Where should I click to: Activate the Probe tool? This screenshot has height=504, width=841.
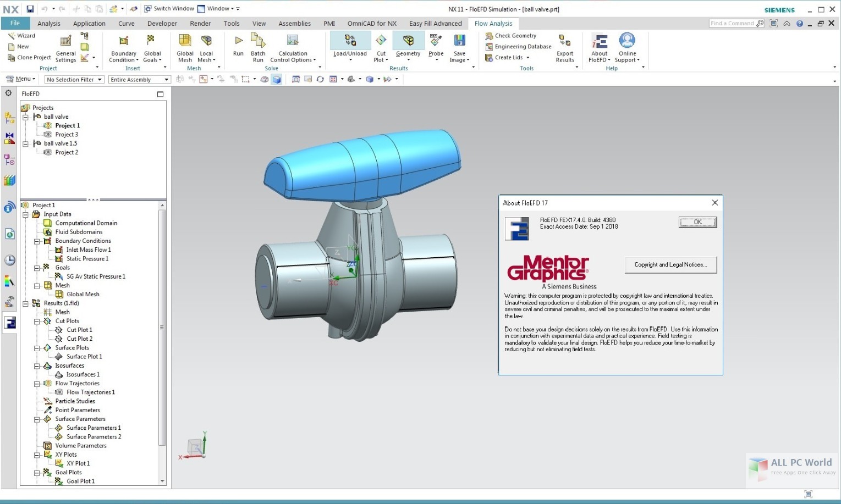click(x=436, y=46)
